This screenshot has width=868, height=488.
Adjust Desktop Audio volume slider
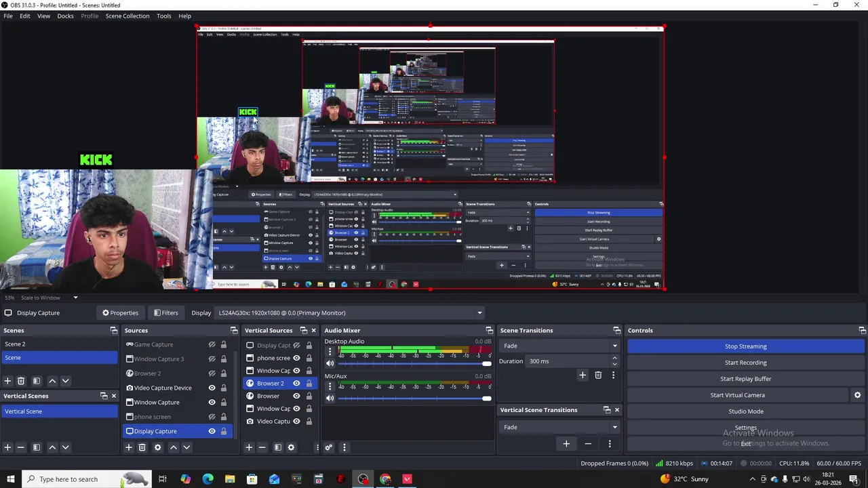pos(415,364)
